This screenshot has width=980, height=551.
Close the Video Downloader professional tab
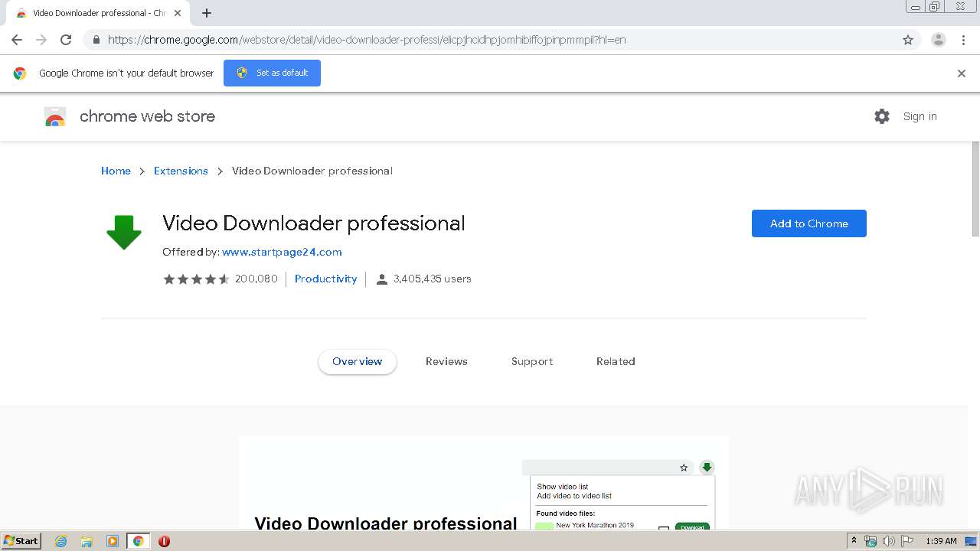coord(178,13)
